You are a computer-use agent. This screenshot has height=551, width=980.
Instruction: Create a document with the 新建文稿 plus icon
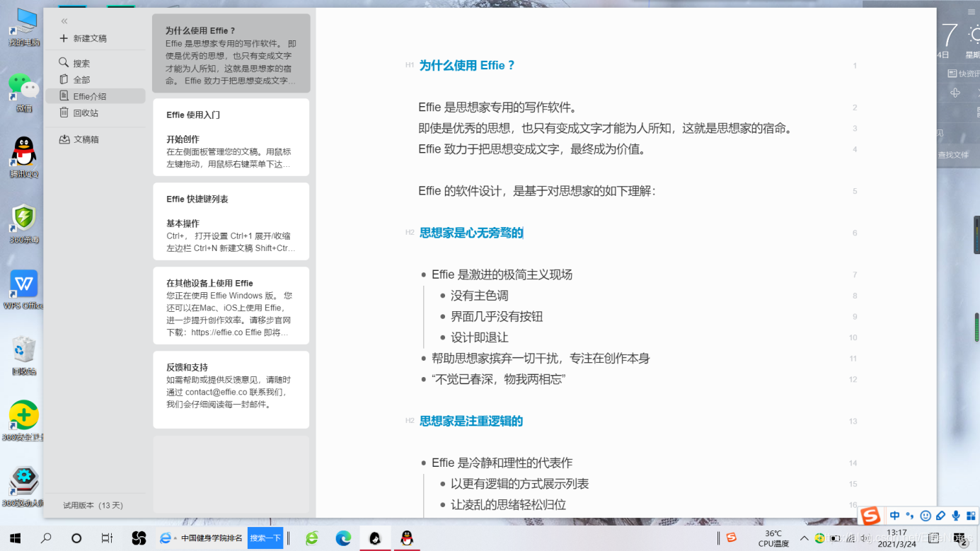(64, 38)
